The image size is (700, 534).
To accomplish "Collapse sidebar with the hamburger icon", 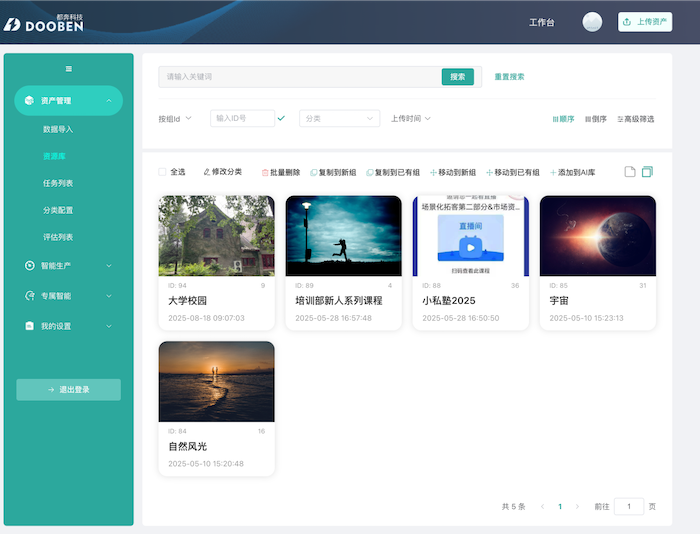I will tap(68, 68).
